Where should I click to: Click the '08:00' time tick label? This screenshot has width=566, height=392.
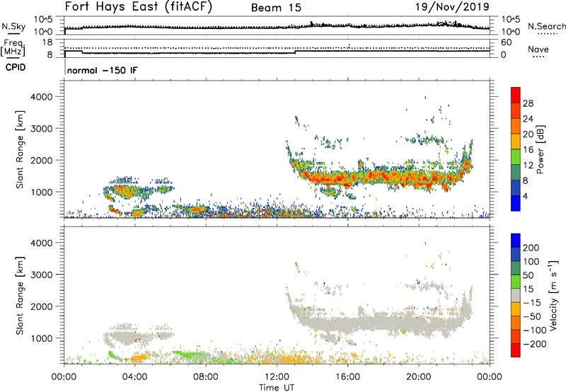click(x=206, y=377)
